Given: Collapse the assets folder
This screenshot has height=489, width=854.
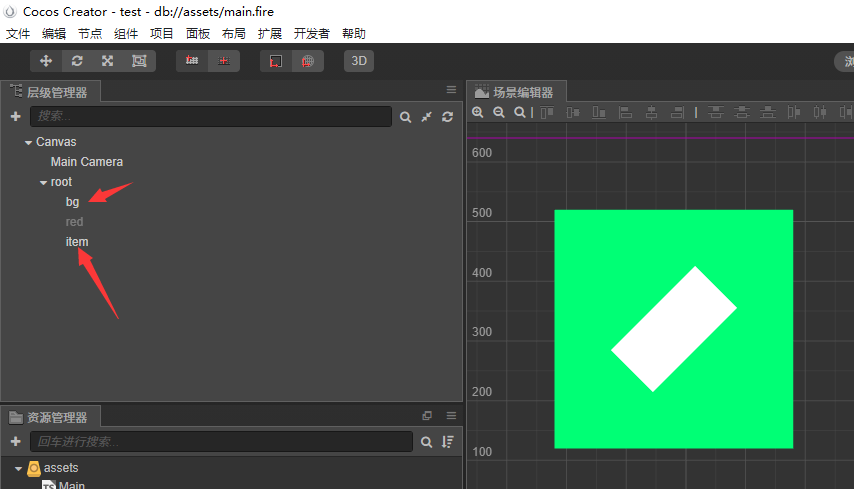Looking at the screenshot, I should [x=18, y=468].
